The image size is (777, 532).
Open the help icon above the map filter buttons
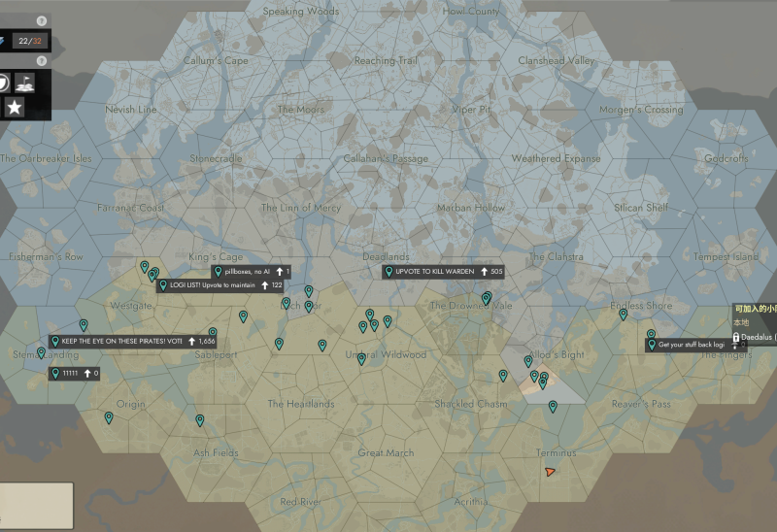click(x=42, y=60)
